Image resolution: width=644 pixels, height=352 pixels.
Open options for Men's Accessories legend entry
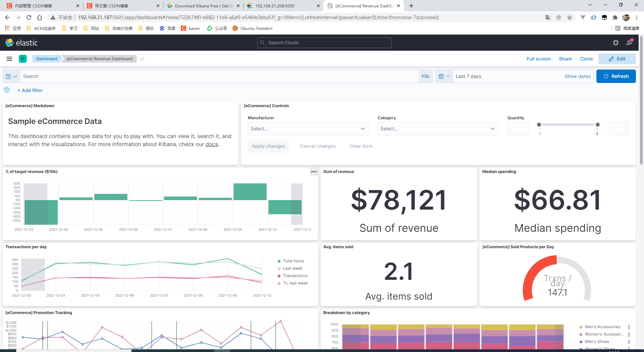tap(629, 327)
